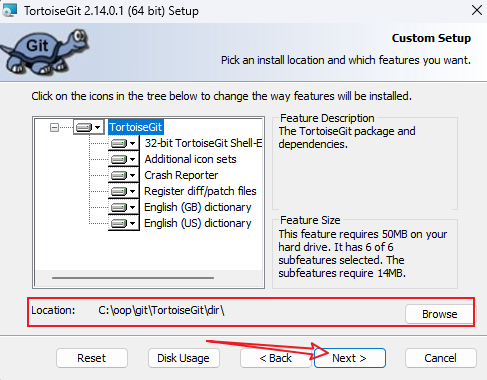Viewport: 487px width, 380px height.
Task: Click the TortoiseGit turtle logo
Action: (x=44, y=51)
